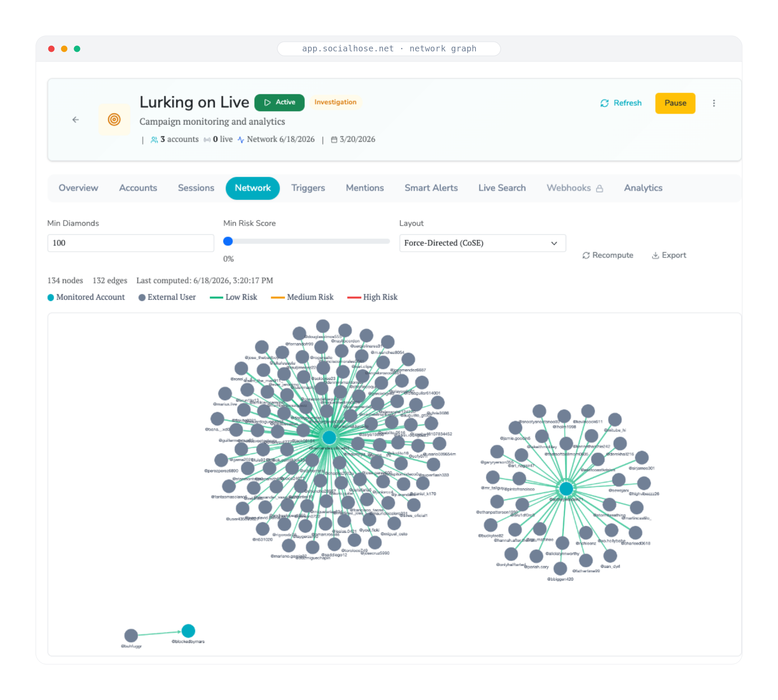Open the Triggers tab
The width and height of the screenshot is (778, 700).
308,188
